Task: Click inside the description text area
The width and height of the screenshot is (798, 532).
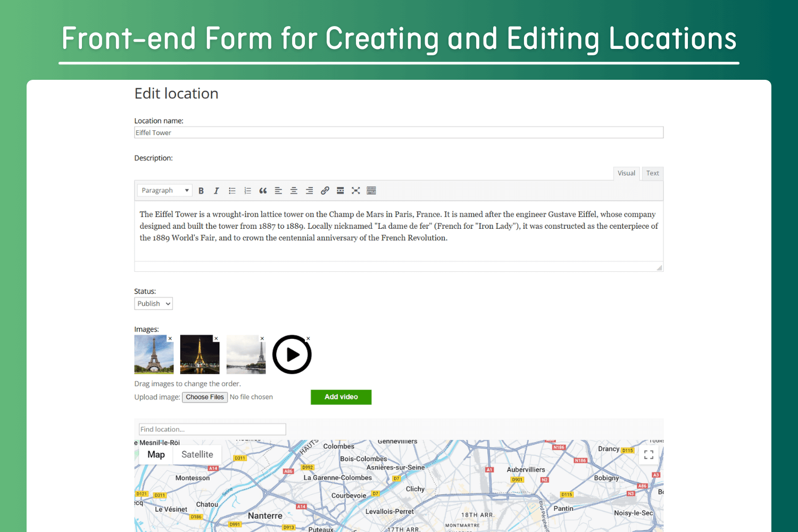Action: coord(398,231)
